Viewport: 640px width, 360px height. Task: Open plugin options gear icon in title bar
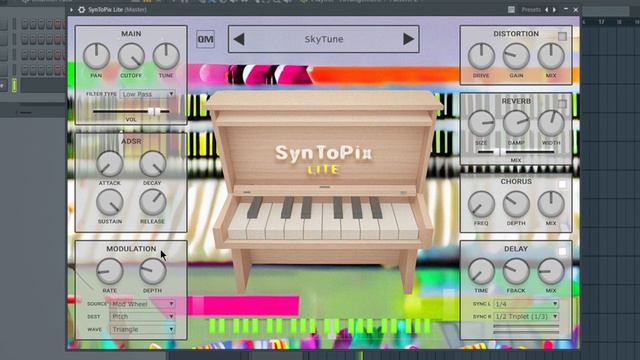[82, 9]
